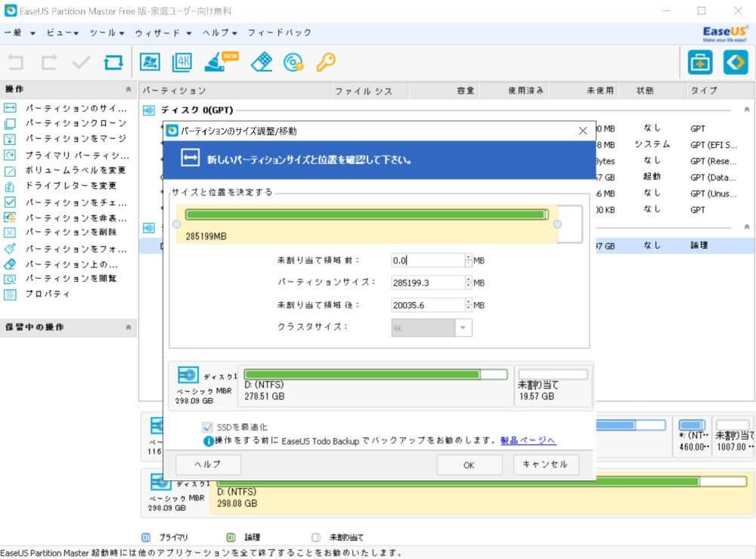The image size is (756, 559).
Task: Click the 'パーティションサイズ' input field
Action: click(428, 283)
